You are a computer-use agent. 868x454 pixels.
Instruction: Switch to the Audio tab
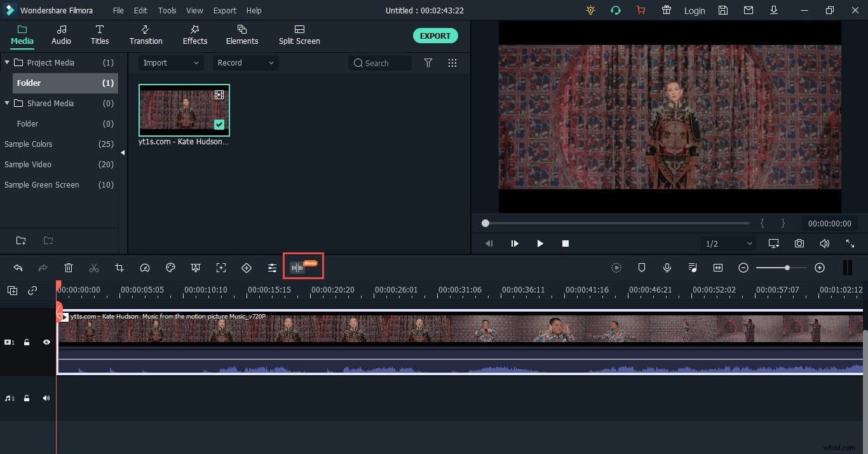tap(61, 35)
